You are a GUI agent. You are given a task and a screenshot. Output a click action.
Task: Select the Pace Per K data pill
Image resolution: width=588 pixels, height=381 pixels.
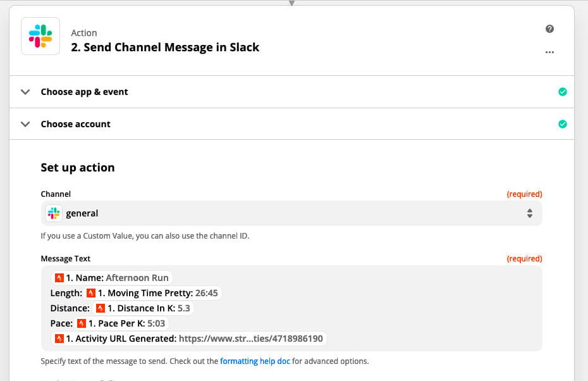pos(121,323)
